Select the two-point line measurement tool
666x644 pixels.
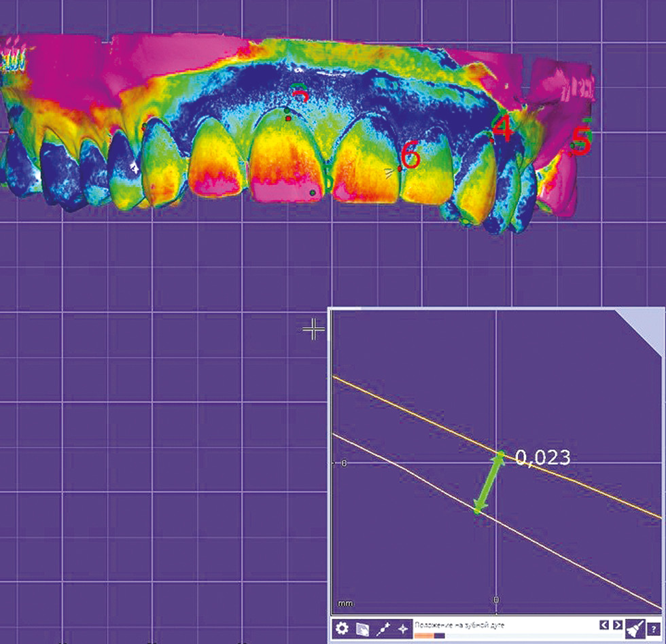pyautogui.click(x=383, y=628)
